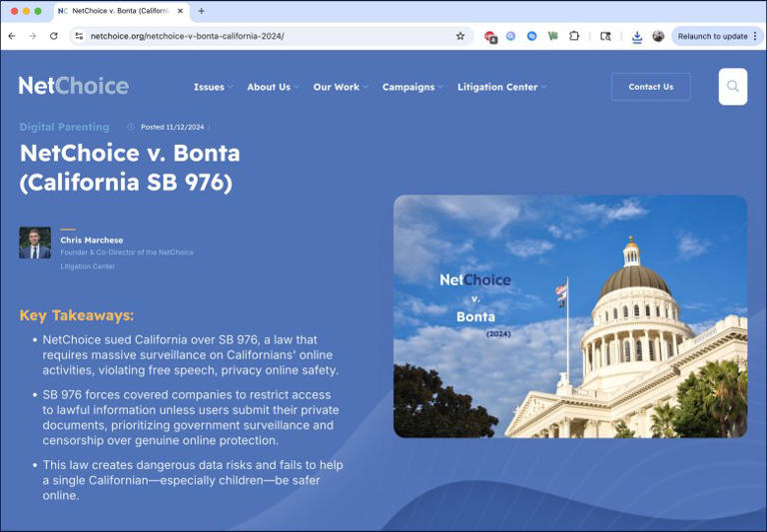Bookmark this page with the star icon
Screen dimensions: 767x532
click(460, 36)
